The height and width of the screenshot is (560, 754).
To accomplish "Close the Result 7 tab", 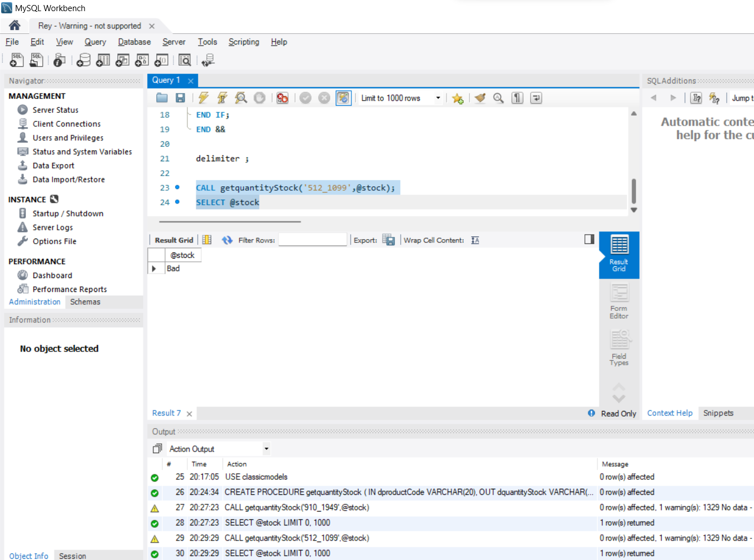I will [189, 414].
